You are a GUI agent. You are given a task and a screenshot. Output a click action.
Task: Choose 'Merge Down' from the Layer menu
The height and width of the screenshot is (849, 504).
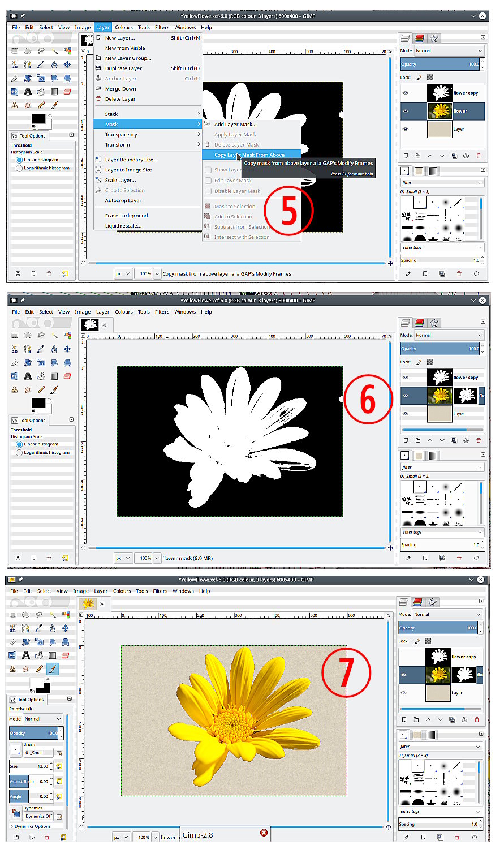pos(148,89)
